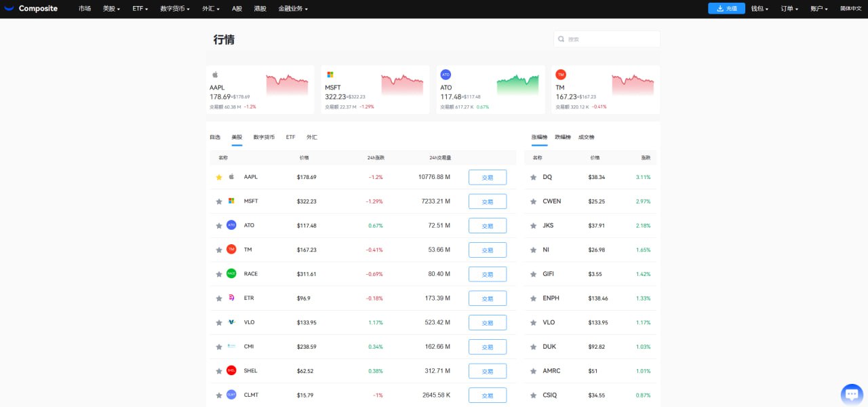Unfavorite AAPL with the yellow star
868x407 pixels.
point(219,177)
